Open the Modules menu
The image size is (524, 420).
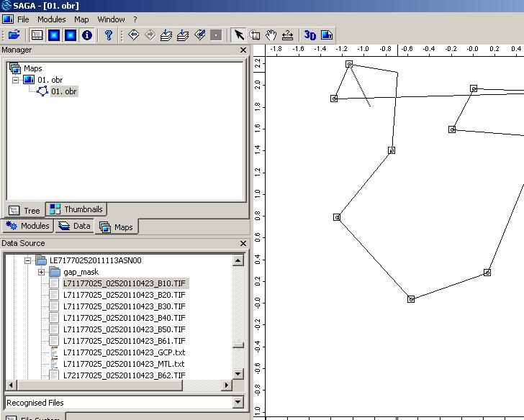51,19
